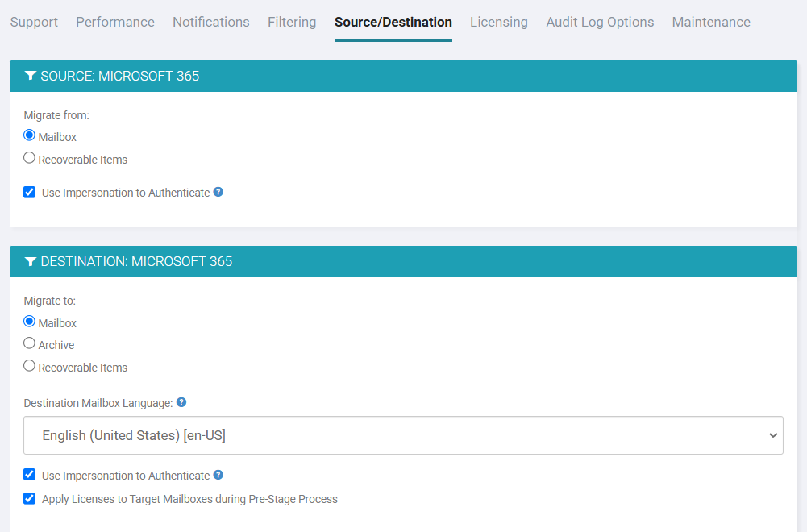Select the Source/Destination tab
Viewport: 807px width, 532px height.
[393, 22]
